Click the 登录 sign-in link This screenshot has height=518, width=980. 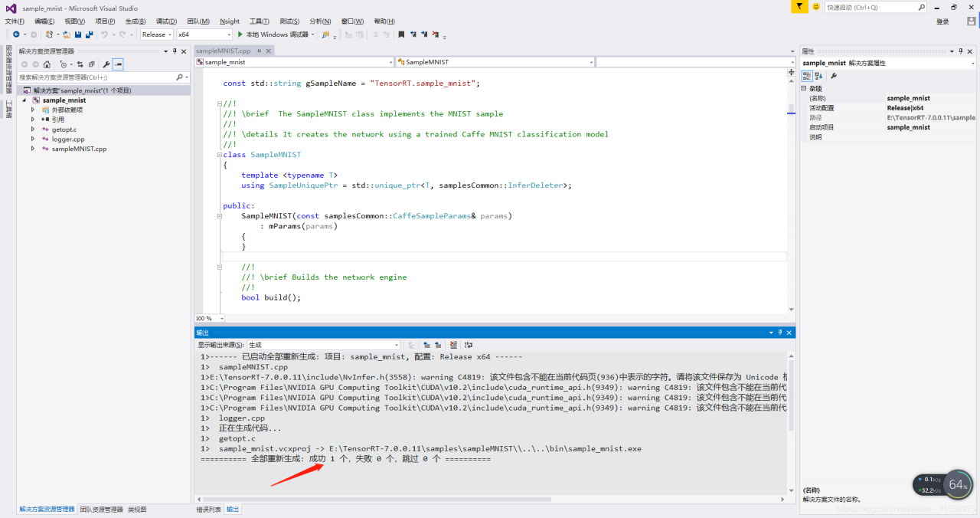[942, 21]
